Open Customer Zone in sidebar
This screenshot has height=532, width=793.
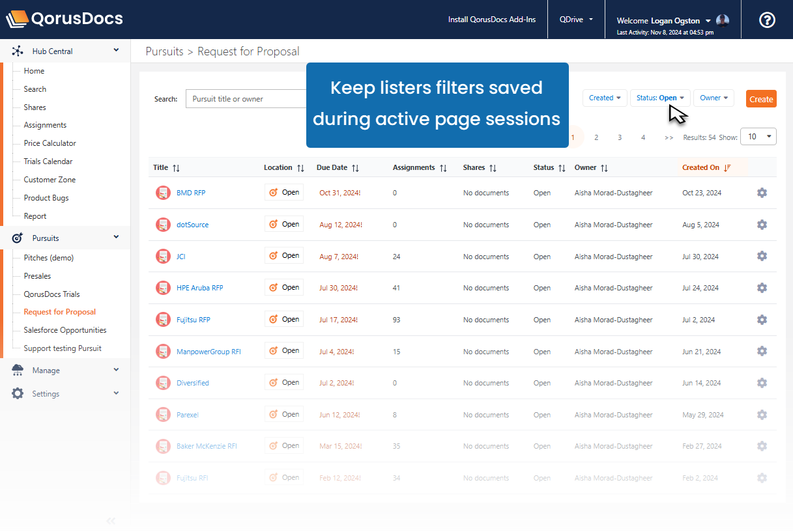(50, 180)
